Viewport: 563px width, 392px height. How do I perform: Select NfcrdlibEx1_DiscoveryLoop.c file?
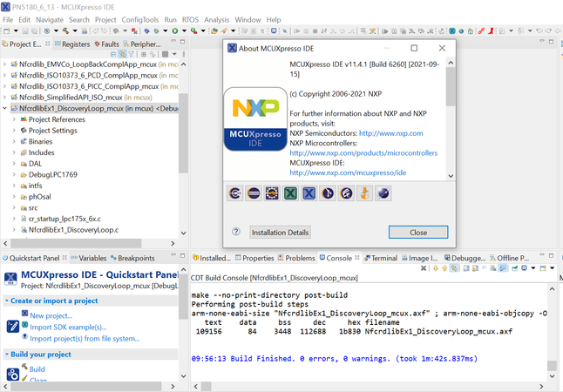point(73,230)
